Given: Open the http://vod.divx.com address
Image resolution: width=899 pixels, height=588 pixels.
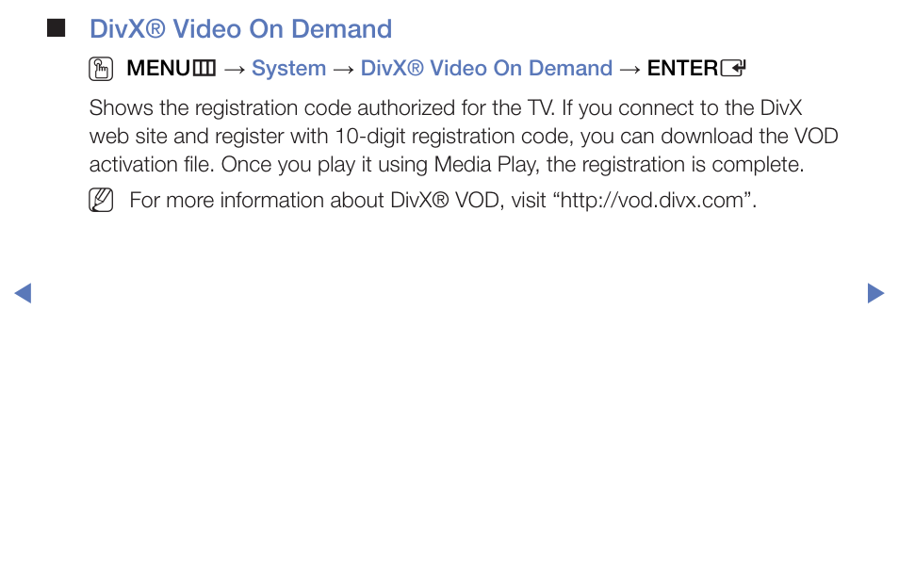Looking at the screenshot, I should (x=652, y=200).
